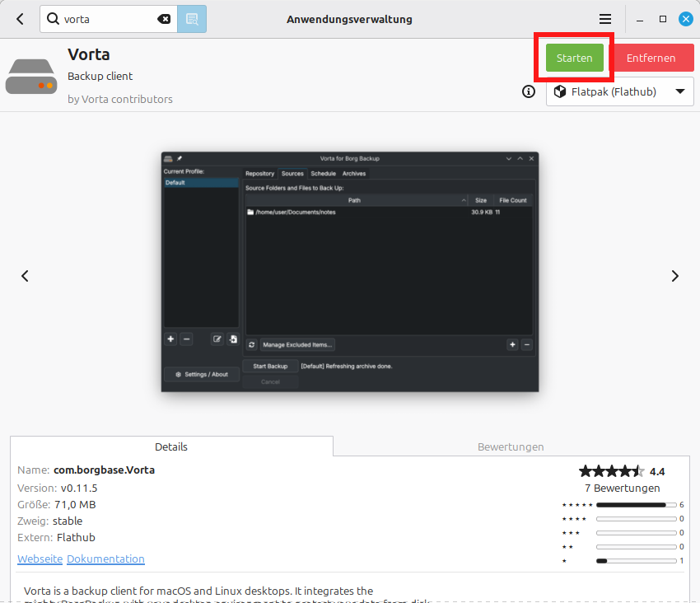
Task: Click the 'Backup client' subtitle
Action: pos(100,77)
